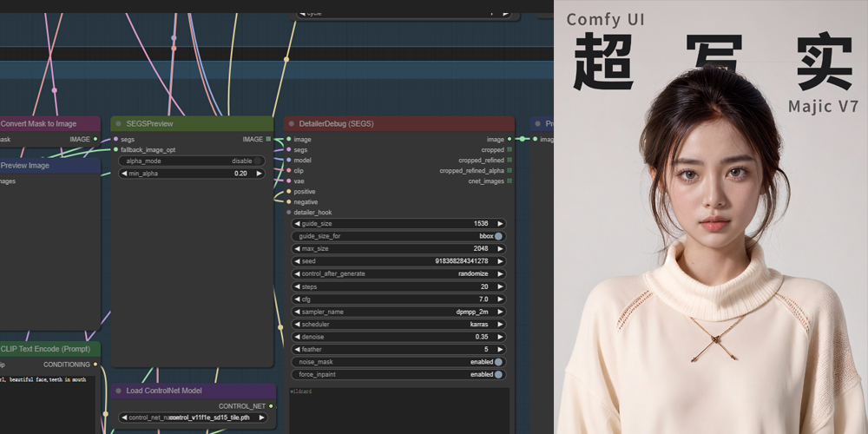Click the fallback_image_opt input socket
Image resolution: width=868 pixels, height=434 pixels.
coord(115,149)
